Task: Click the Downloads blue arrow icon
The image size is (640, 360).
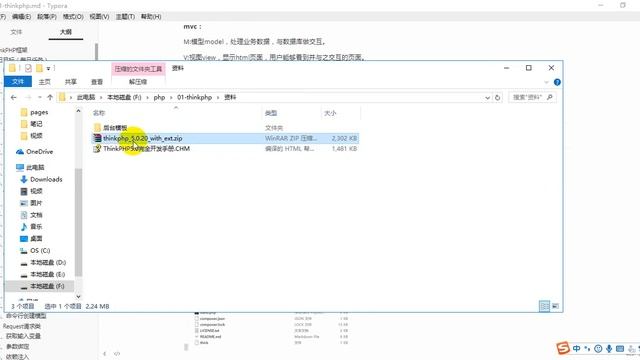Action: pos(24,179)
